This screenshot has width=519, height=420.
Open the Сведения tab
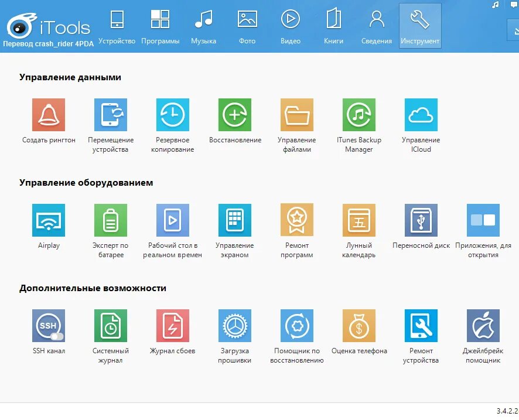pos(377,26)
